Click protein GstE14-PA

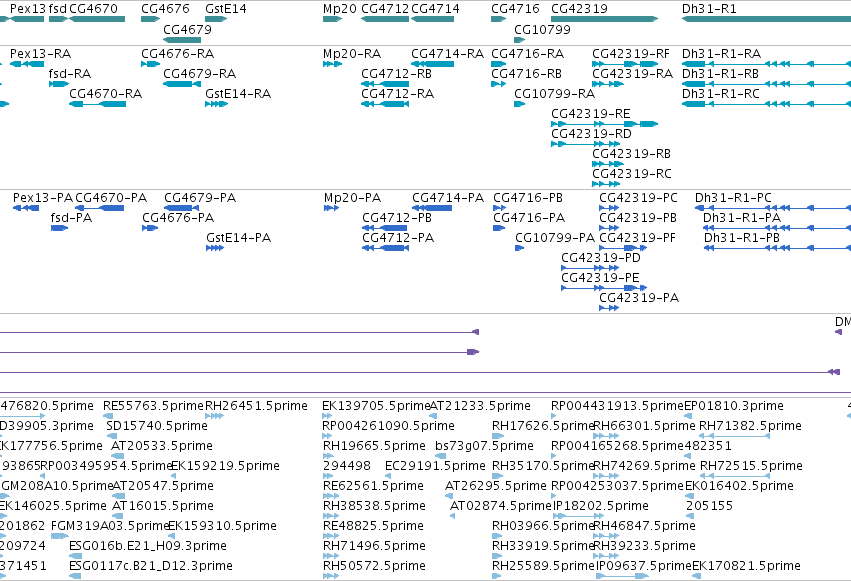click(239, 238)
